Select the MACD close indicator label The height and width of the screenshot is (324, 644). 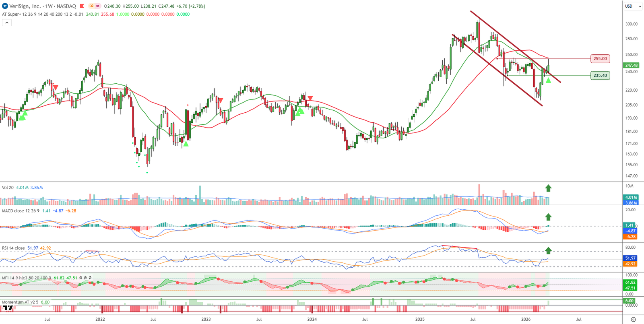13,211
